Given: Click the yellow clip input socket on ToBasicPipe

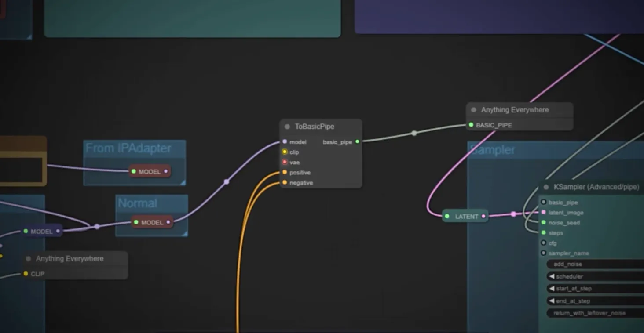Looking at the screenshot, I should 285,152.
